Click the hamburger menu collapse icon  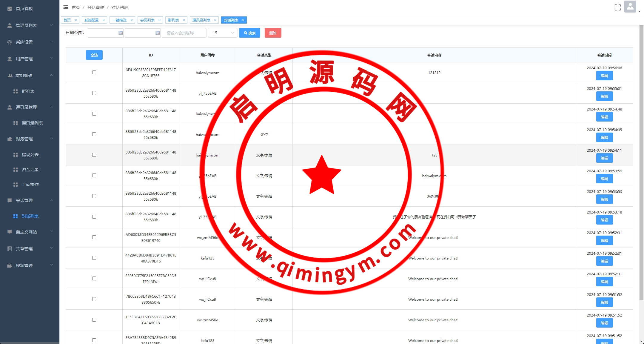point(66,7)
